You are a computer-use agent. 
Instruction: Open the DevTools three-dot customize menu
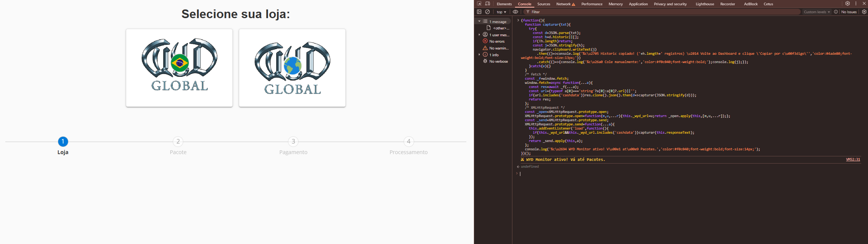click(856, 4)
